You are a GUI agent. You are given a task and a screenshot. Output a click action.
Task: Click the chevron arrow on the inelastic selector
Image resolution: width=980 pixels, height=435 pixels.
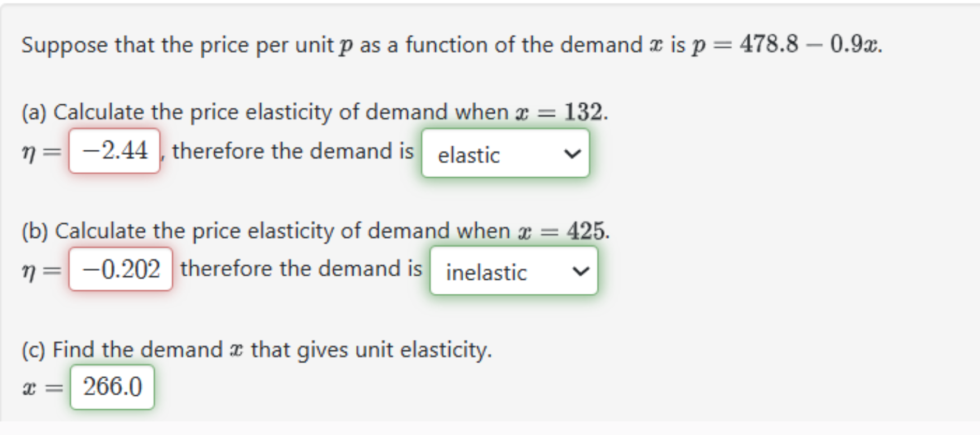click(580, 271)
